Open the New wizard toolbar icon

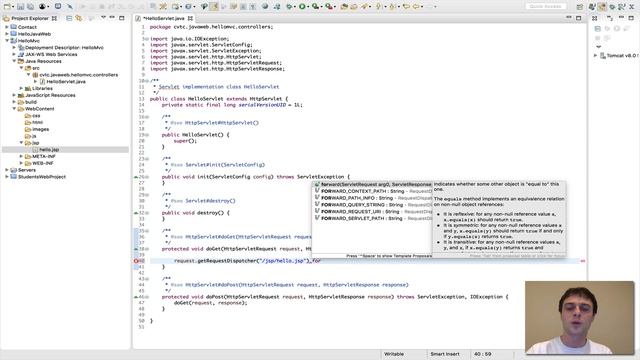(7, 7)
